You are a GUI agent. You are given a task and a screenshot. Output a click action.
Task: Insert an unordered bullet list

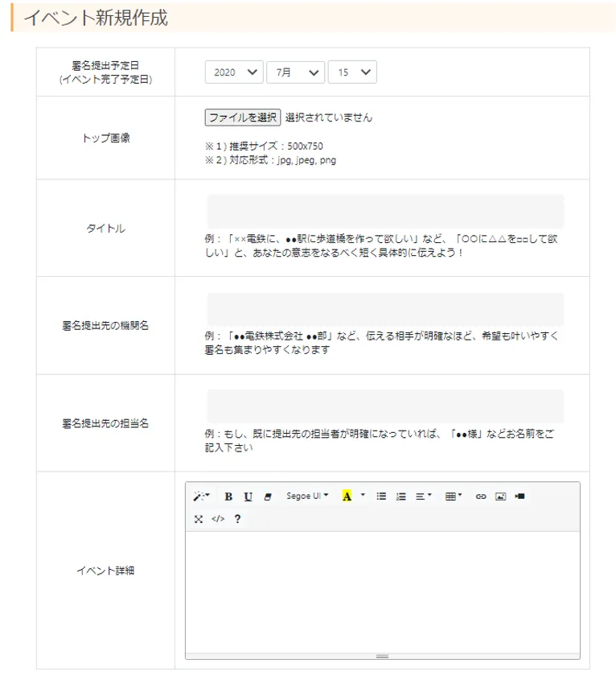point(382,497)
